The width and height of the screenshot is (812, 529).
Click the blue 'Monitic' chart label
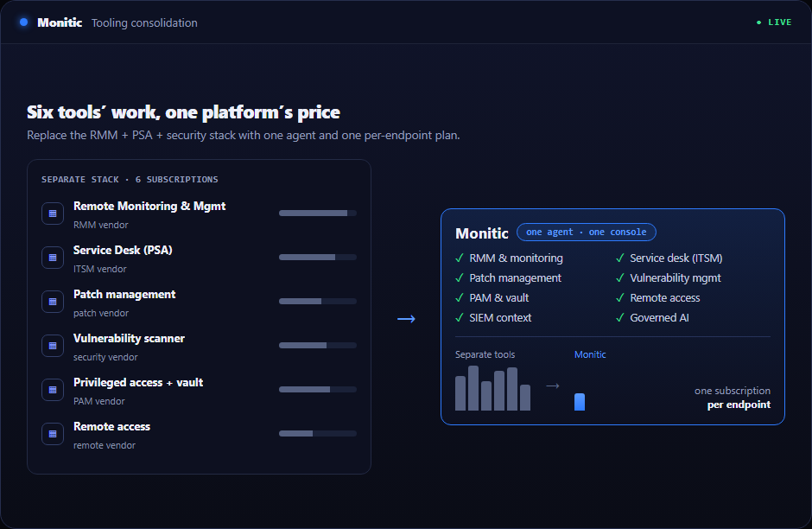point(590,354)
